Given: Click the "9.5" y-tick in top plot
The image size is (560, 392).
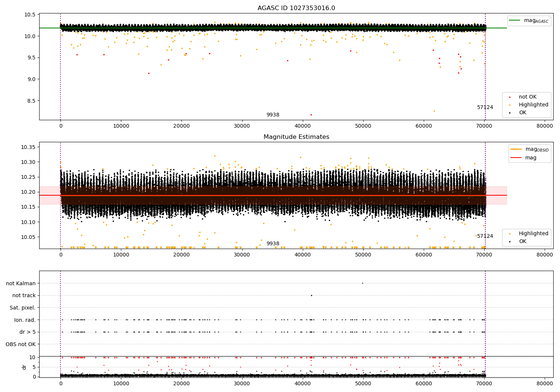Looking at the screenshot, I should tap(31, 57).
